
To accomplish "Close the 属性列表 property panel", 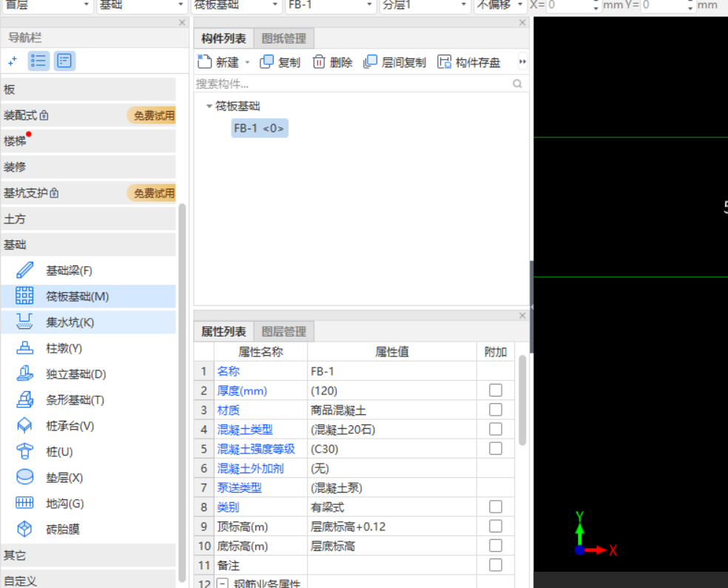I will (x=522, y=316).
